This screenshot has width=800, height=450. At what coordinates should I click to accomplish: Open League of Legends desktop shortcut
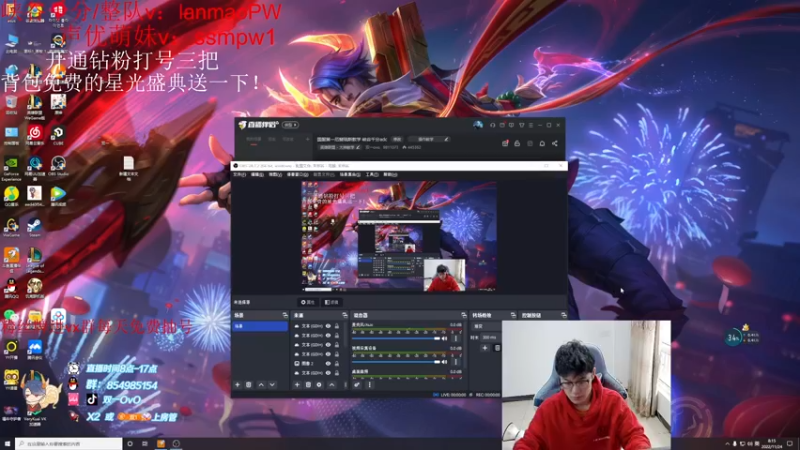click(x=34, y=260)
